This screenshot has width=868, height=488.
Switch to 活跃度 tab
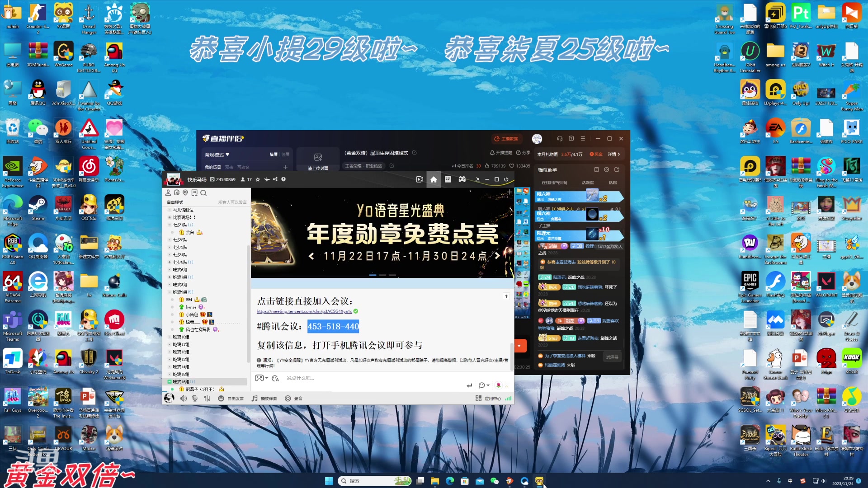tap(588, 183)
